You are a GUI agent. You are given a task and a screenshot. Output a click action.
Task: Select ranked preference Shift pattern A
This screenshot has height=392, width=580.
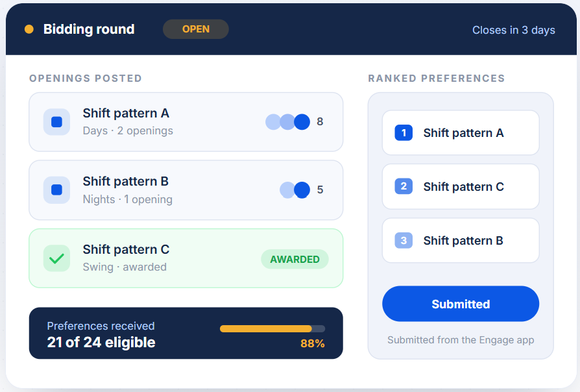click(461, 132)
